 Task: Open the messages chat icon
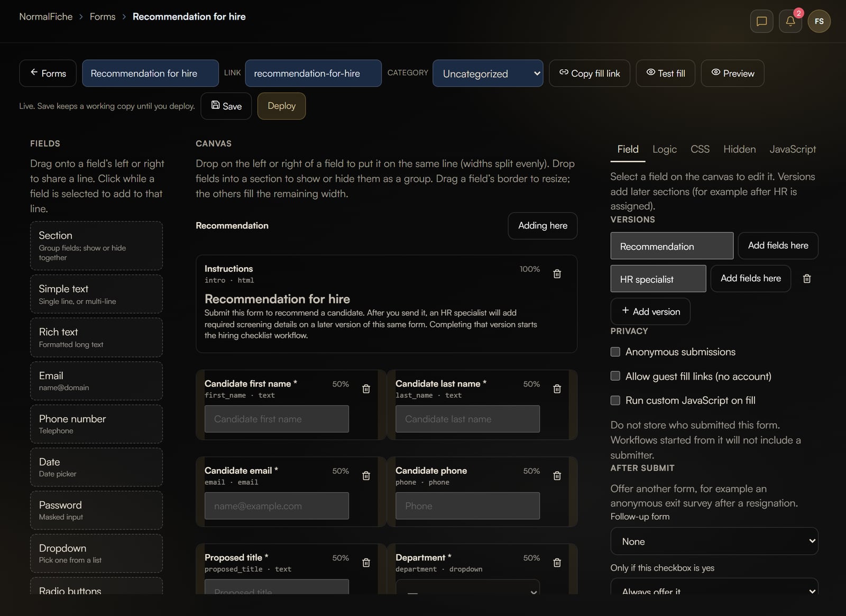761,21
